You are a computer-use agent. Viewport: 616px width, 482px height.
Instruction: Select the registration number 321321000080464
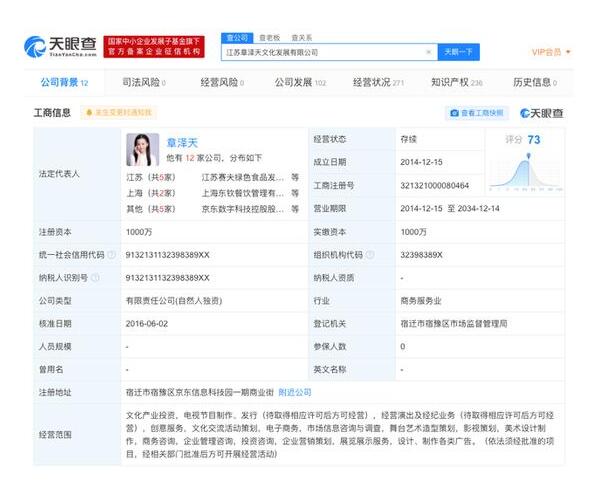[x=434, y=185]
